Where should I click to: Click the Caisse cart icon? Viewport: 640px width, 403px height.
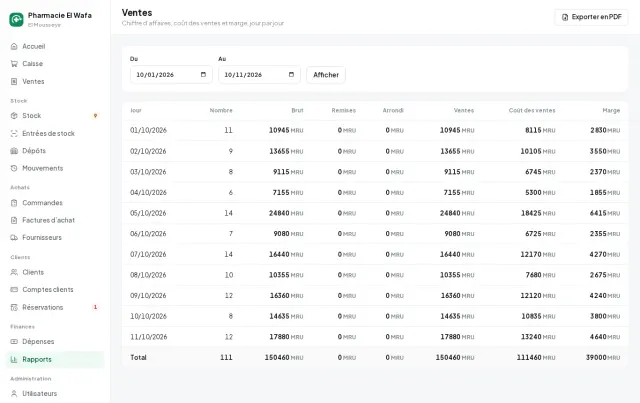[14, 64]
